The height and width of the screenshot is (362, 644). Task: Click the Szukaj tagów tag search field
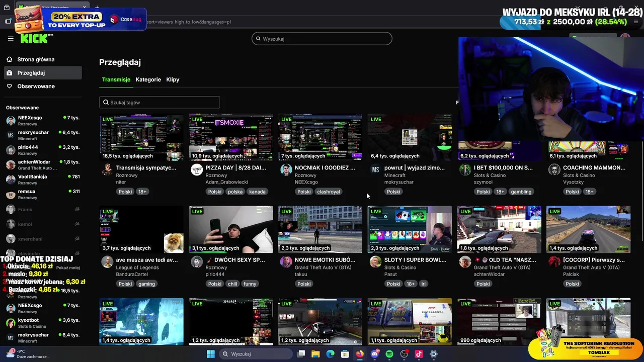159,102
